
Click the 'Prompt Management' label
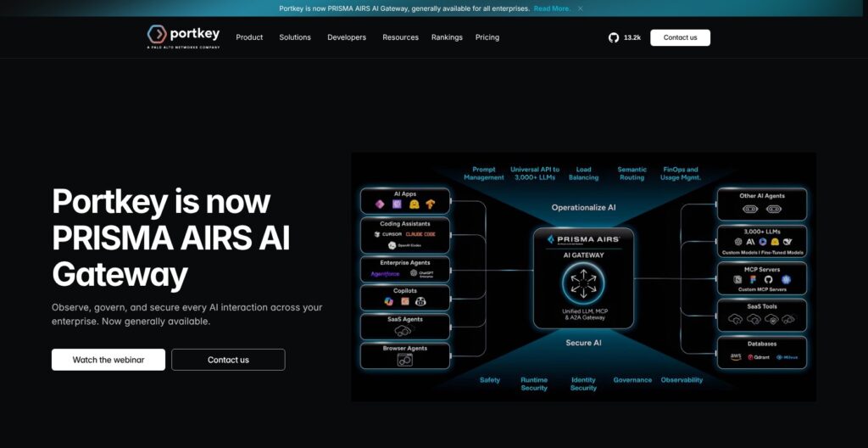pos(484,174)
